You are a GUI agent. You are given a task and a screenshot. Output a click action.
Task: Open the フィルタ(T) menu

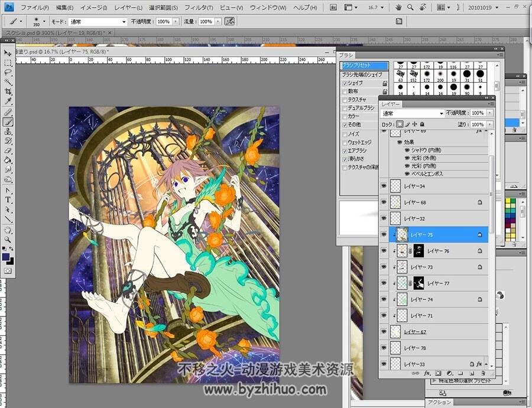(x=199, y=7)
